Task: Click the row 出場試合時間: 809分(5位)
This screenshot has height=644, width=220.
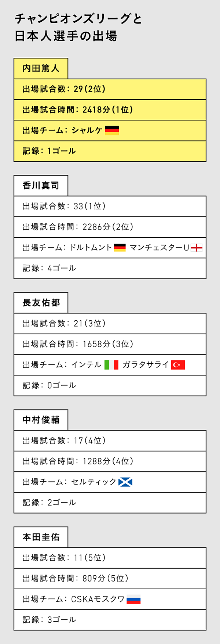Action: [x=110, y=579]
